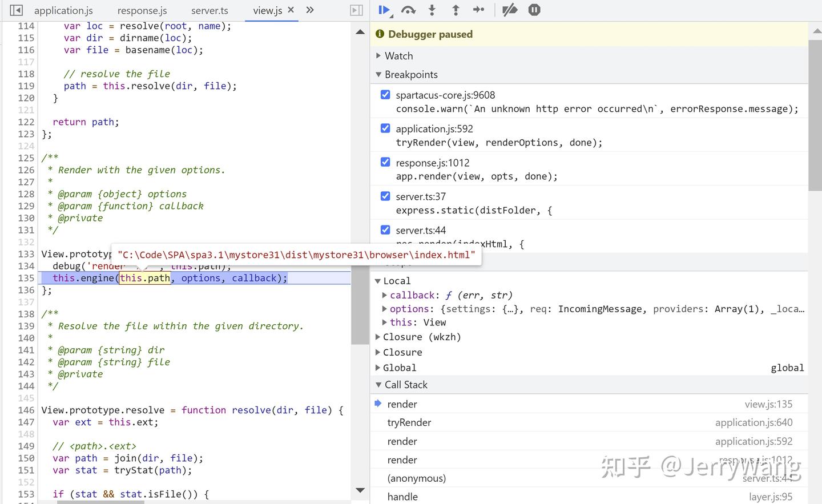The width and height of the screenshot is (822, 504).
Task: Collapse the Local scope
Action: [377, 281]
